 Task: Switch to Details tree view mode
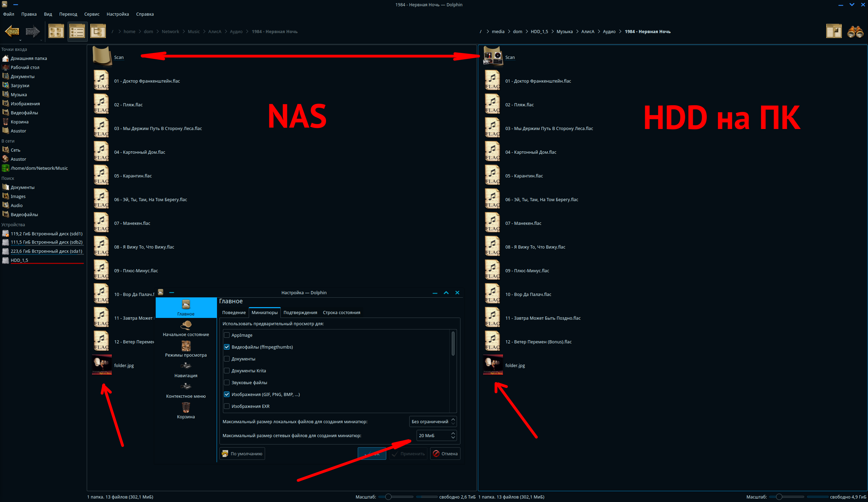tap(98, 31)
